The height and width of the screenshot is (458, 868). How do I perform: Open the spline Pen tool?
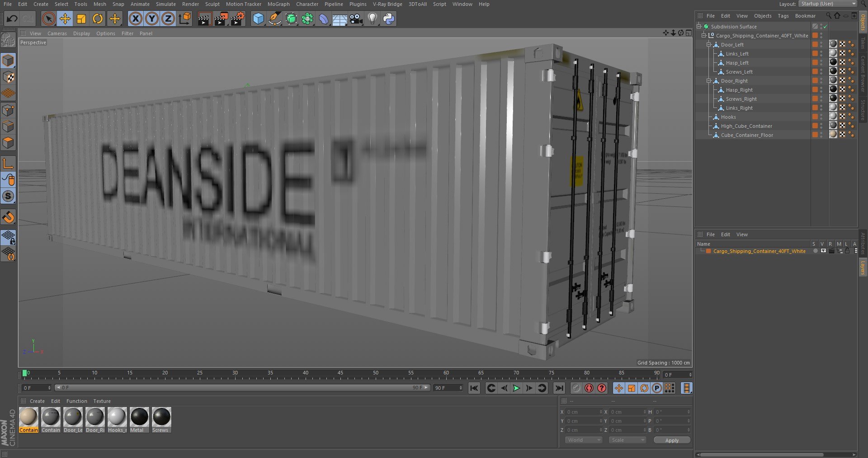point(274,19)
